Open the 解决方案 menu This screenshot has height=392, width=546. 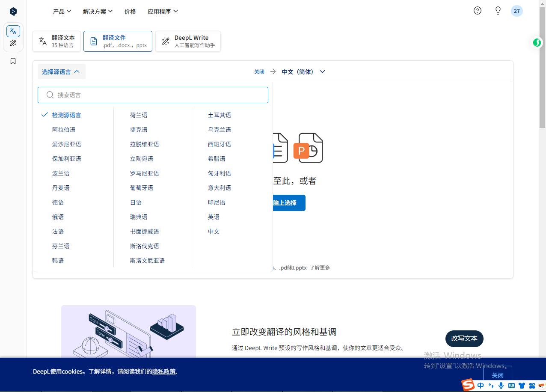coord(98,12)
